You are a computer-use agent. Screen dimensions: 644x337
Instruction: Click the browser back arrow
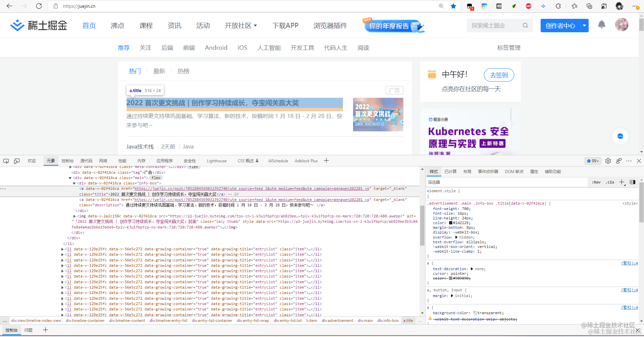pos(9,6)
